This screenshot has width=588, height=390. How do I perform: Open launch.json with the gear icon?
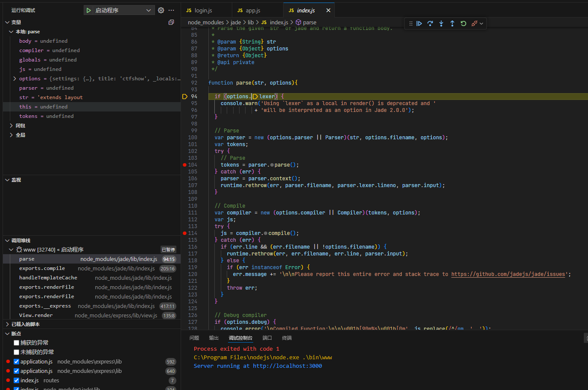click(x=161, y=10)
